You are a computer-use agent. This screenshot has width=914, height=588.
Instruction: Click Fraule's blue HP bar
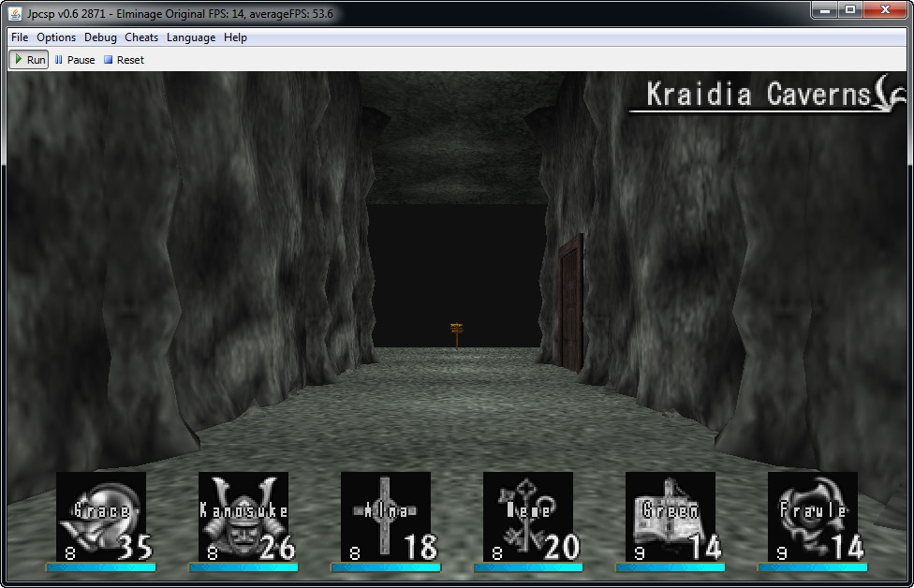[813, 567]
